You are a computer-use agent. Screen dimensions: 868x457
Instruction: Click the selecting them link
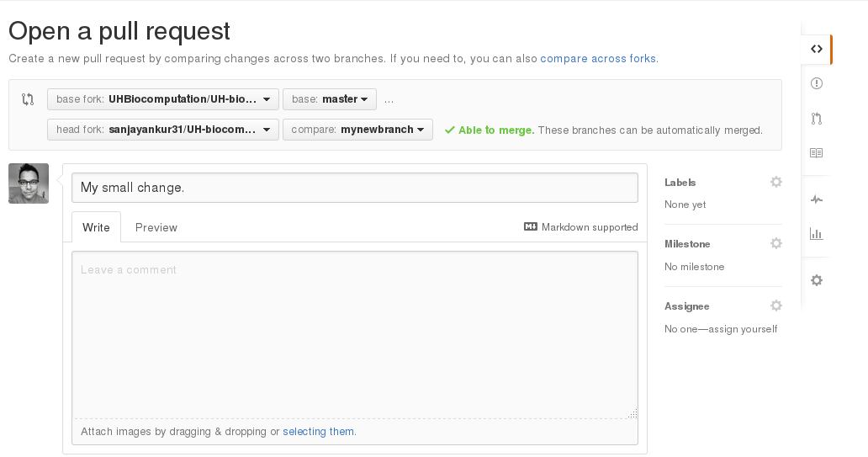pyautogui.click(x=318, y=432)
